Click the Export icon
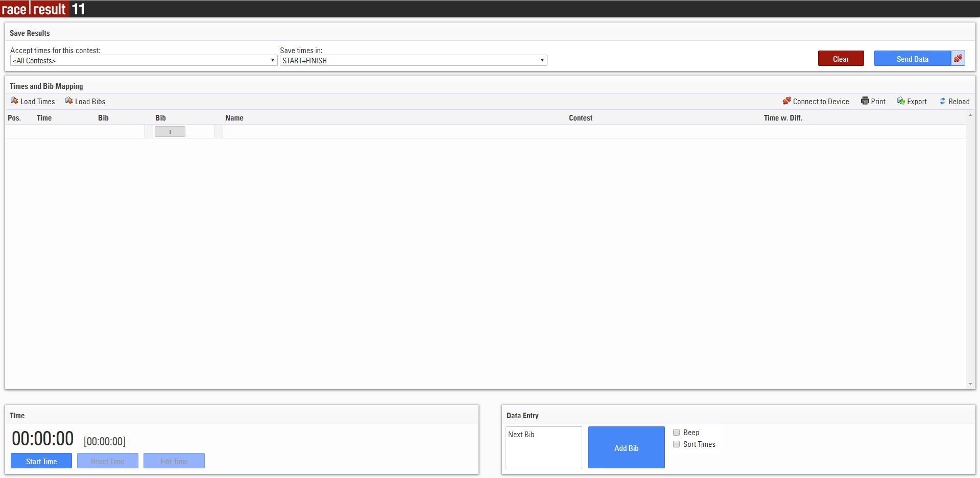Viewport: 980px width, 478px height. coord(901,101)
